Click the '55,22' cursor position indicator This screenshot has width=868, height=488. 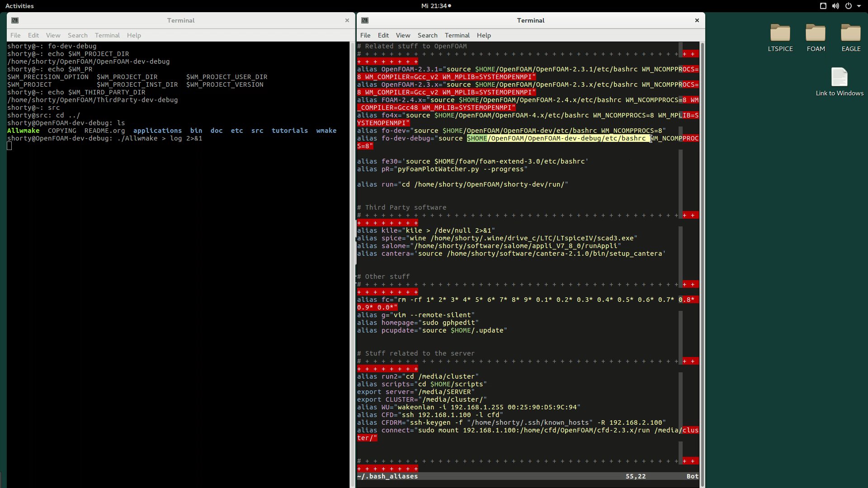[x=636, y=476]
